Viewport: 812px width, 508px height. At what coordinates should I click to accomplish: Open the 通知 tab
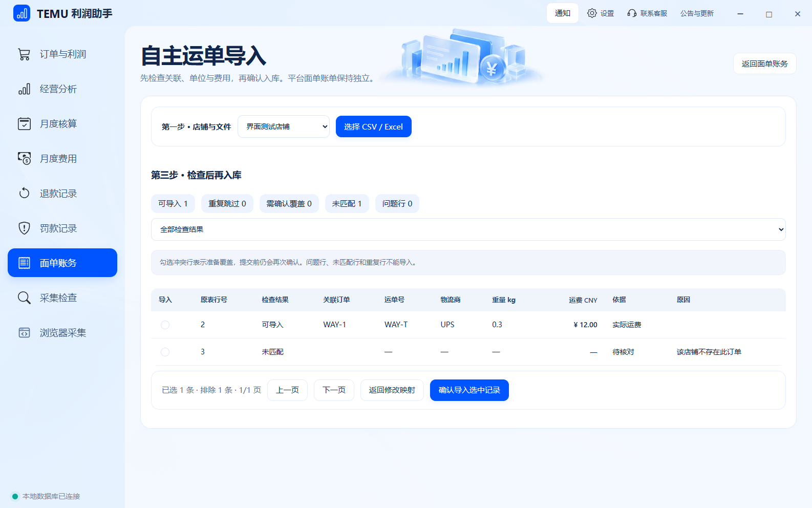pos(562,13)
